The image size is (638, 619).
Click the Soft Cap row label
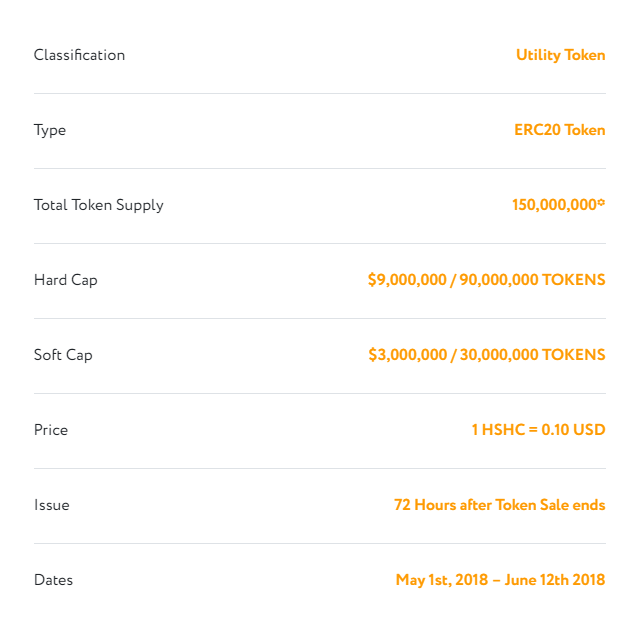63,355
